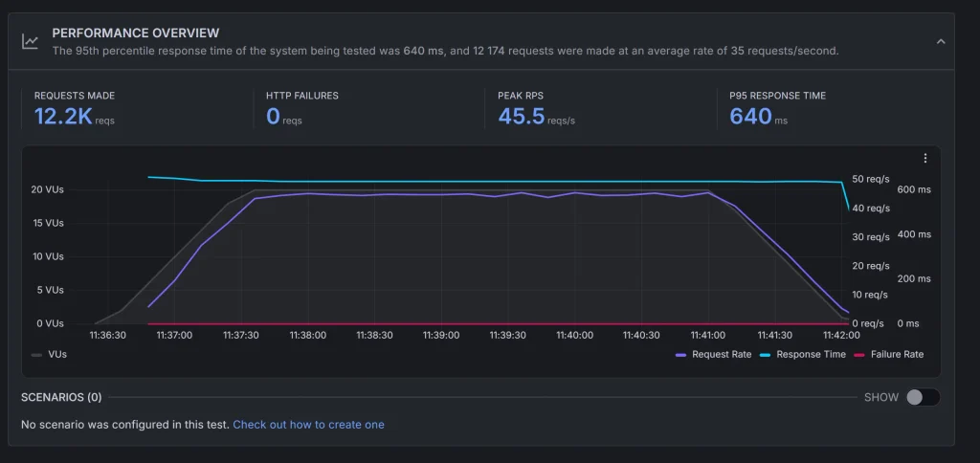Click the 11:41:00 time axis label

[707, 336]
